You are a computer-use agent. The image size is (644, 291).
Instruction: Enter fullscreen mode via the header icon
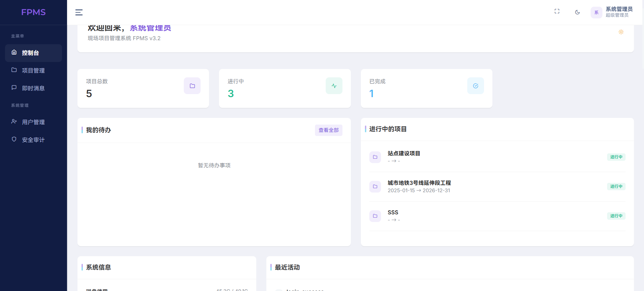point(557,11)
